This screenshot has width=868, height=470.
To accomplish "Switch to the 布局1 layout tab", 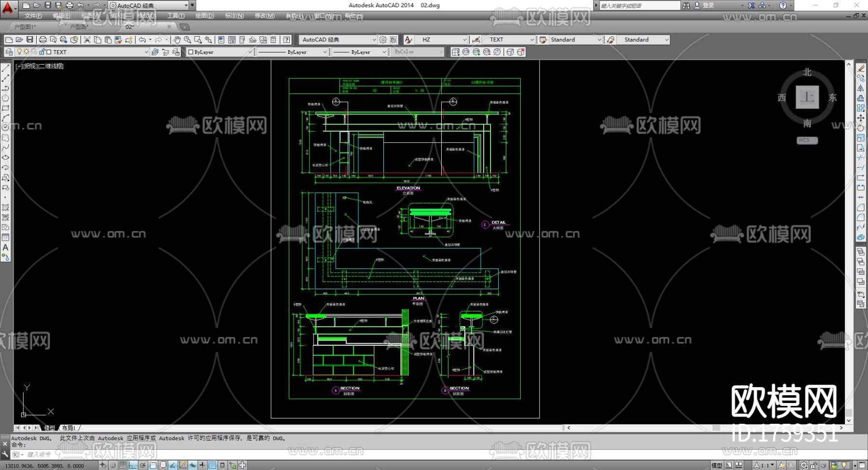I will click(x=68, y=428).
